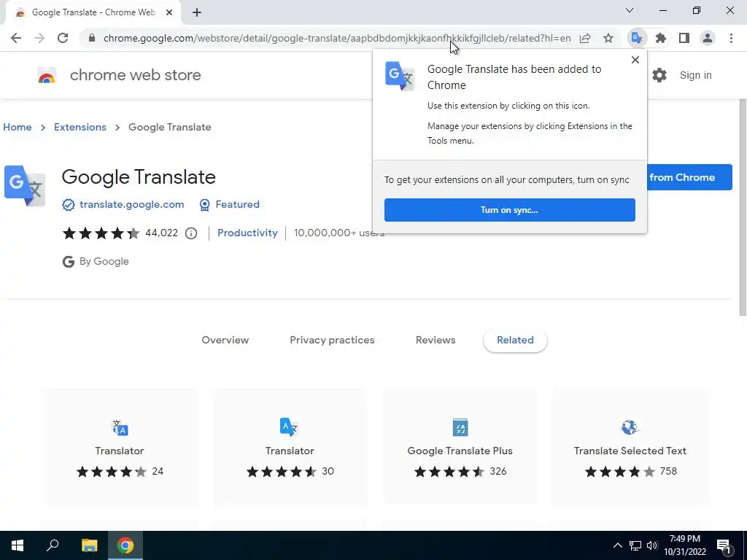Open translate.google.com publisher link

pyautogui.click(x=131, y=204)
